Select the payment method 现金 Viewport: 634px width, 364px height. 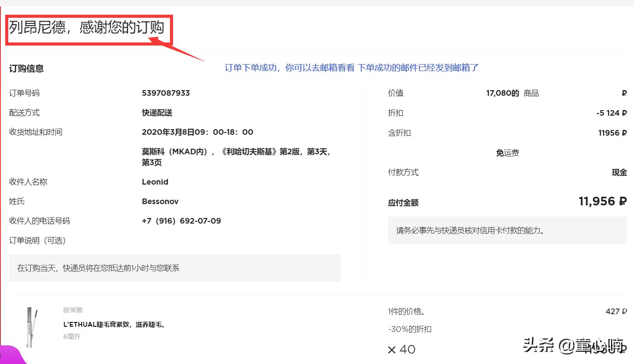pyautogui.click(x=620, y=172)
